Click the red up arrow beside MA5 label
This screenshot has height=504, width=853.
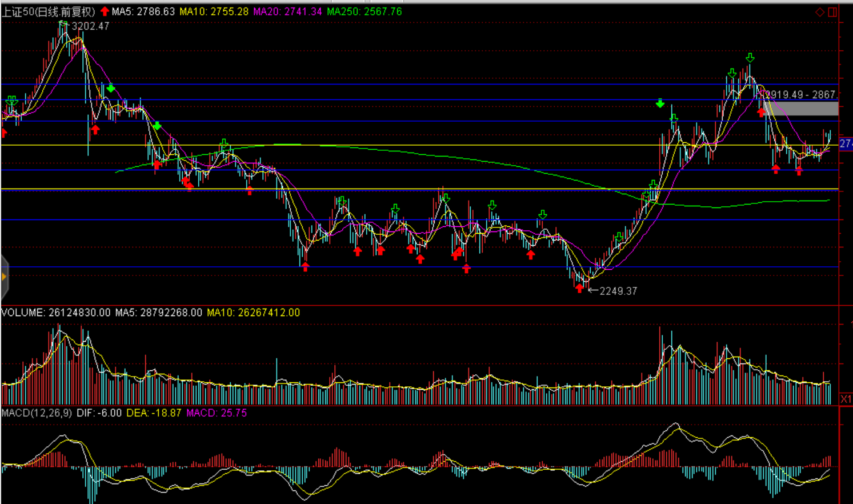[x=105, y=11]
